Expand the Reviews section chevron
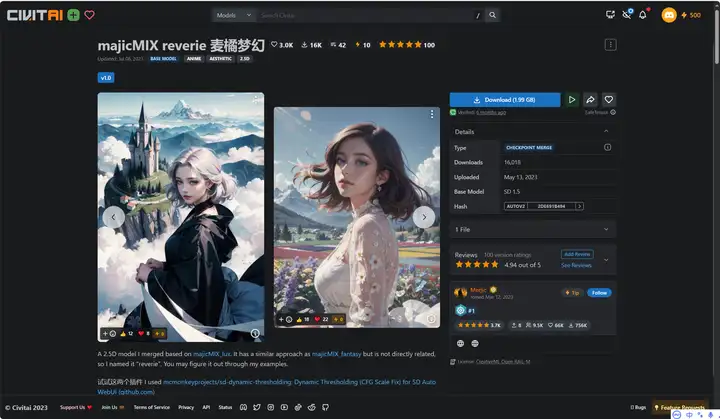720x419 pixels. [606, 260]
